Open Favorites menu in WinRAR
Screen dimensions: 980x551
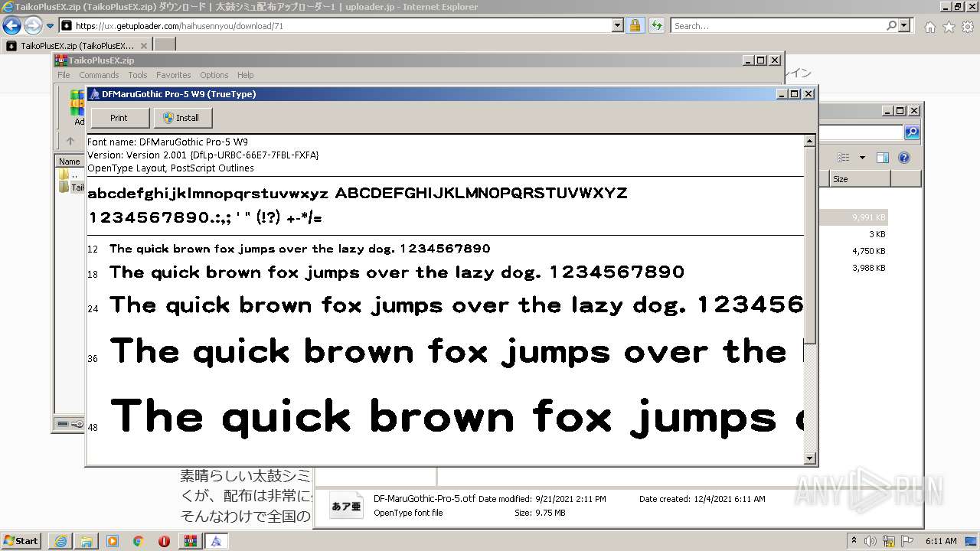(x=174, y=75)
